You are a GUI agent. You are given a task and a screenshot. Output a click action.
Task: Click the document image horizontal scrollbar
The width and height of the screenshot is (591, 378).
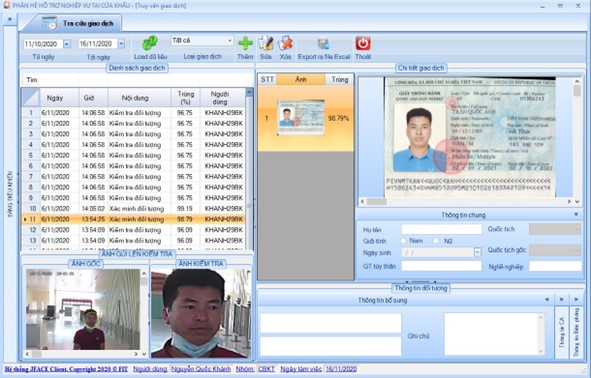click(466, 202)
